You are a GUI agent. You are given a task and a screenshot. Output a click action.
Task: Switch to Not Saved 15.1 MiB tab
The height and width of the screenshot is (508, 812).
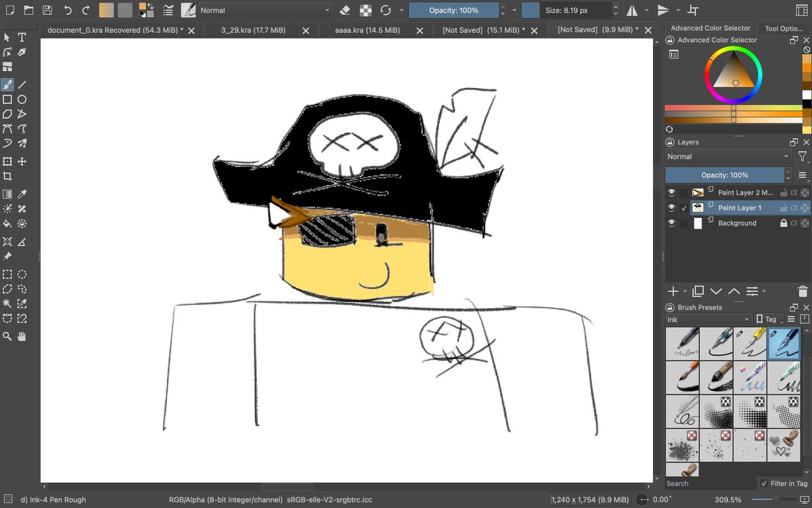[x=484, y=30]
